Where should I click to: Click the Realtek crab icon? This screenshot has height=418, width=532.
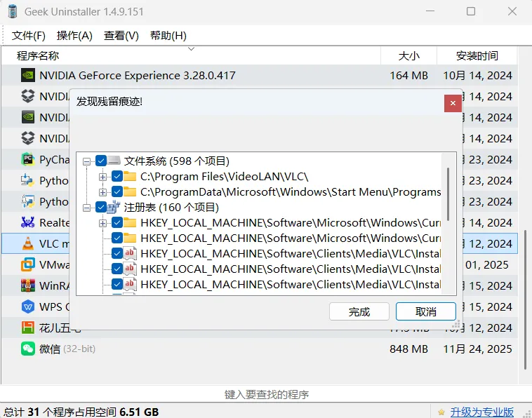pos(28,222)
